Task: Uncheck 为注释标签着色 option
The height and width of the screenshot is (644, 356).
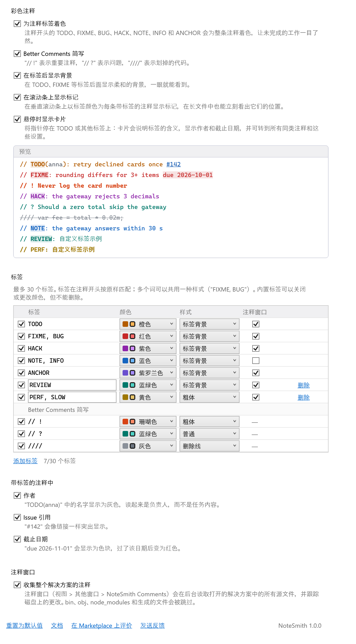Action: pos(17,24)
